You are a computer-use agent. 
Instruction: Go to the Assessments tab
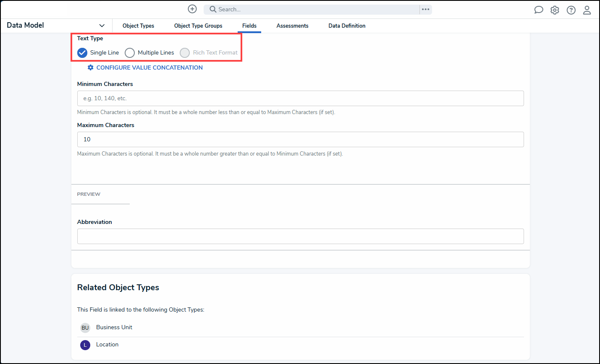coord(292,26)
